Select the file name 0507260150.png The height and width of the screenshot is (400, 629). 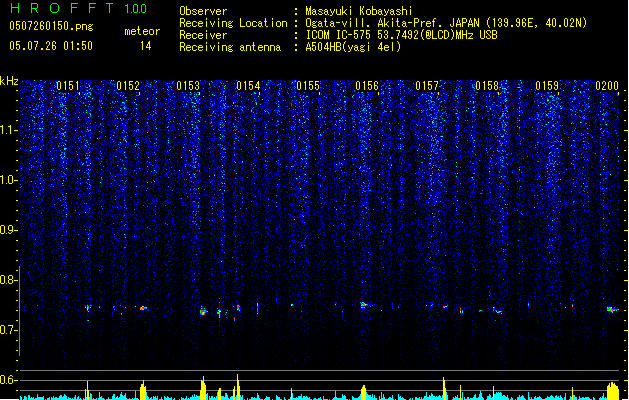point(51,26)
